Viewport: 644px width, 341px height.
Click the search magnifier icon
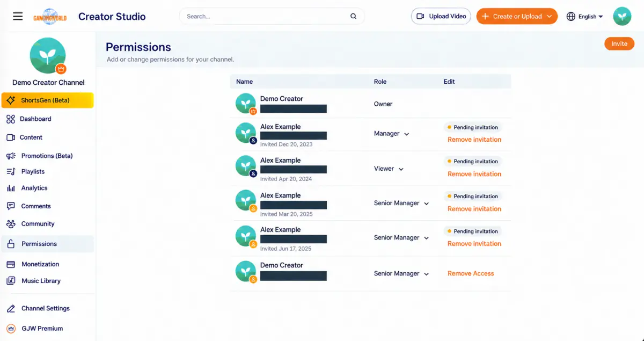point(353,16)
